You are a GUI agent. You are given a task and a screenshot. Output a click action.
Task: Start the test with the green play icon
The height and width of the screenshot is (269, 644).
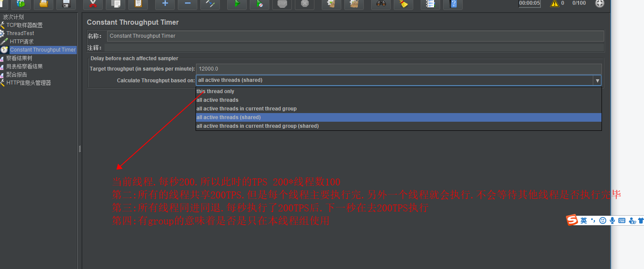point(237,5)
